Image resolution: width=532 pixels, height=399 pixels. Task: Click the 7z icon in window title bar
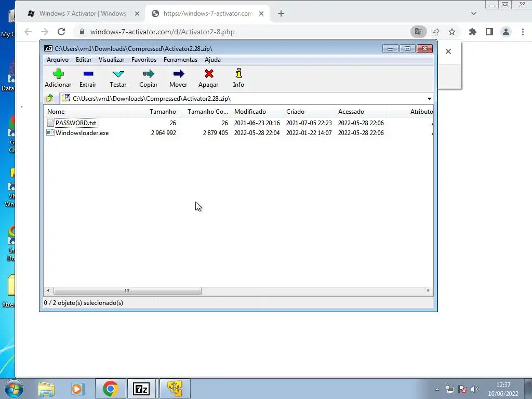click(48, 48)
